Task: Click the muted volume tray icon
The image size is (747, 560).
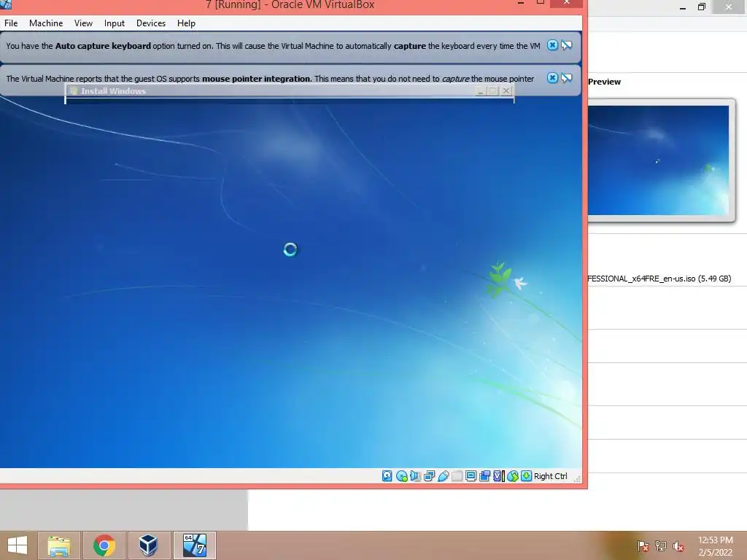Action: point(678,546)
